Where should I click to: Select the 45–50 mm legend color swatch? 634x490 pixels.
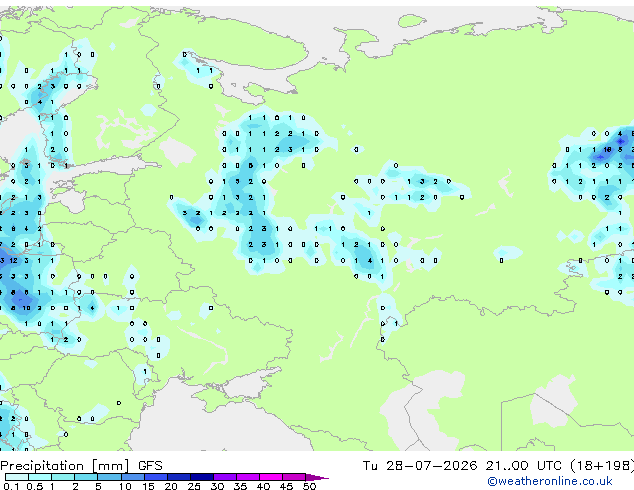click(294, 477)
